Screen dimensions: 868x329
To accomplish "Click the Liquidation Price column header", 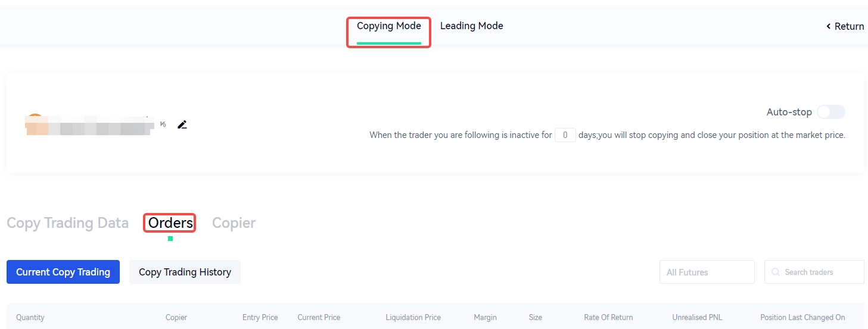I will pos(413,318).
